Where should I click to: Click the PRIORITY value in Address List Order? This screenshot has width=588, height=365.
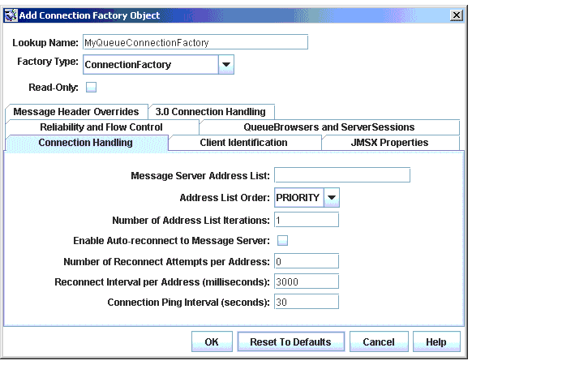pyautogui.click(x=299, y=197)
